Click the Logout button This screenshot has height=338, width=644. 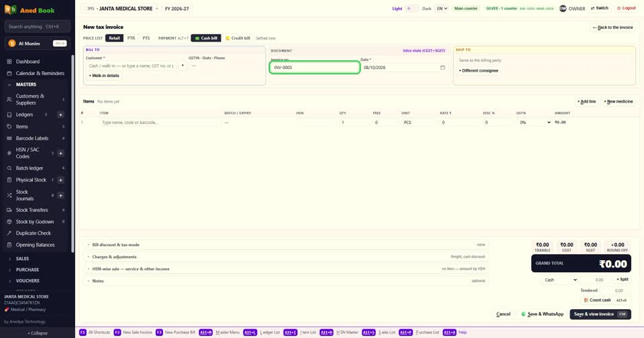click(626, 8)
